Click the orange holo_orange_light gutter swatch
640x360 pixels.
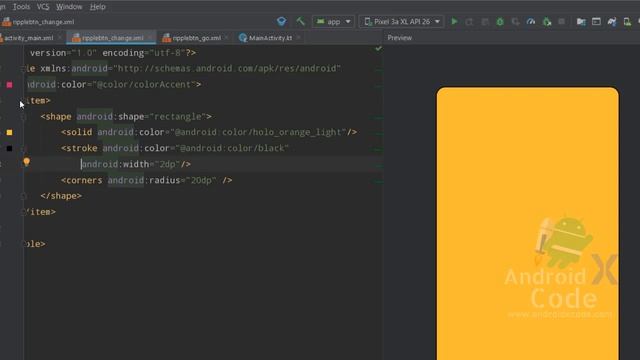(9, 132)
